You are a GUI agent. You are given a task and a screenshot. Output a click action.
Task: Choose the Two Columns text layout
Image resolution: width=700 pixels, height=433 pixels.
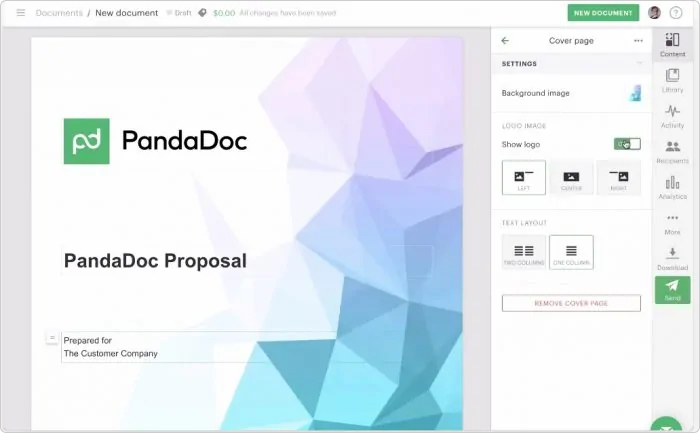click(x=524, y=252)
